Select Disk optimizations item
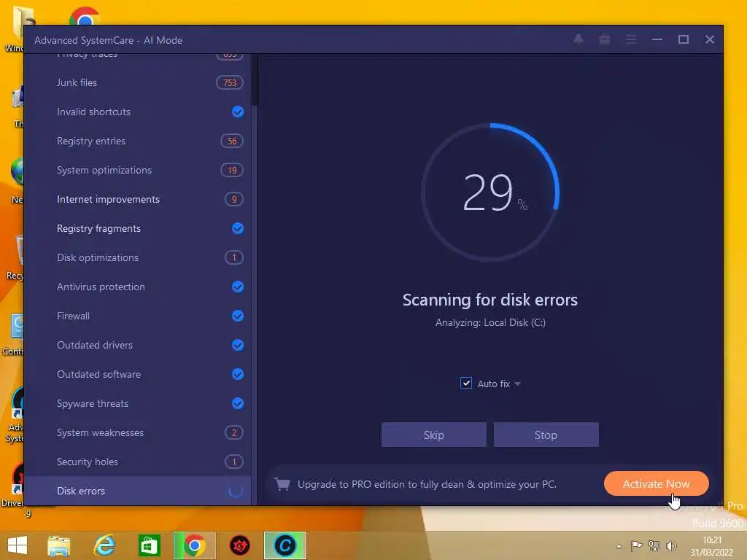This screenshot has width=747, height=560. (x=138, y=257)
